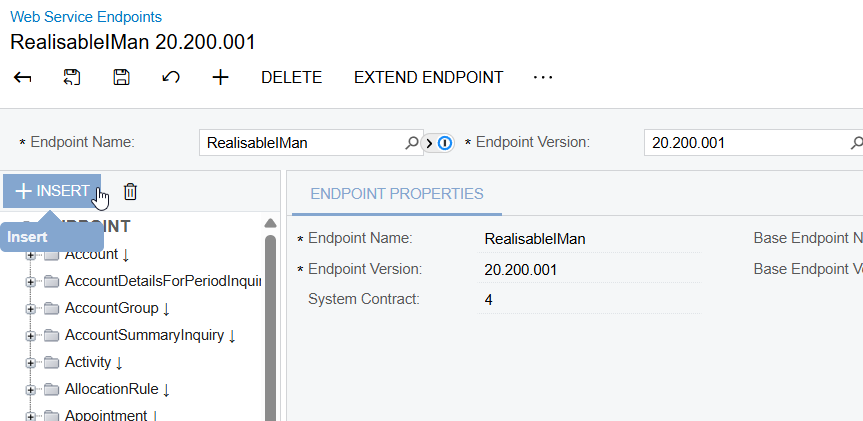Click the save and close icon
Screen dimensions: 863x421
coord(72,78)
